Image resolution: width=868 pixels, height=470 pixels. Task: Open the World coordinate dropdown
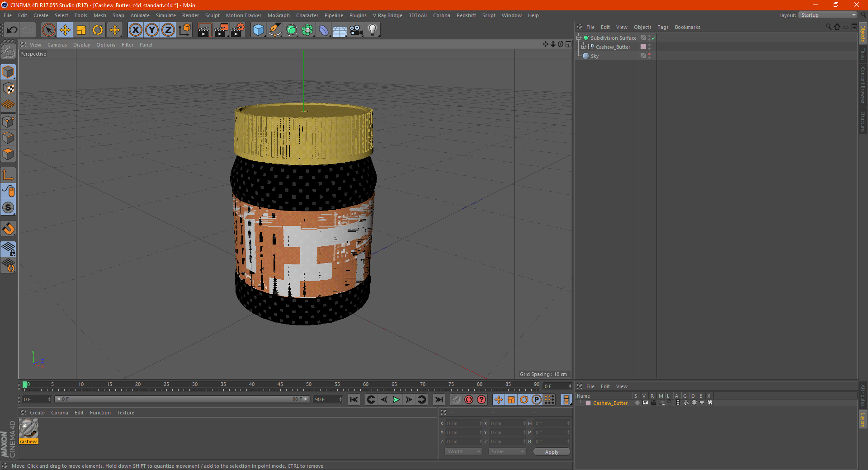pyautogui.click(x=463, y=451)
